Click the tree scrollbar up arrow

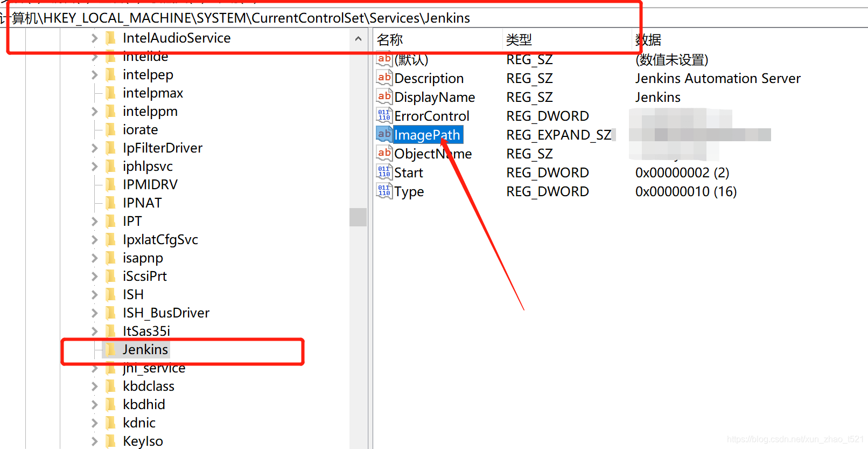pyautogui.click(x=358, y=39)
